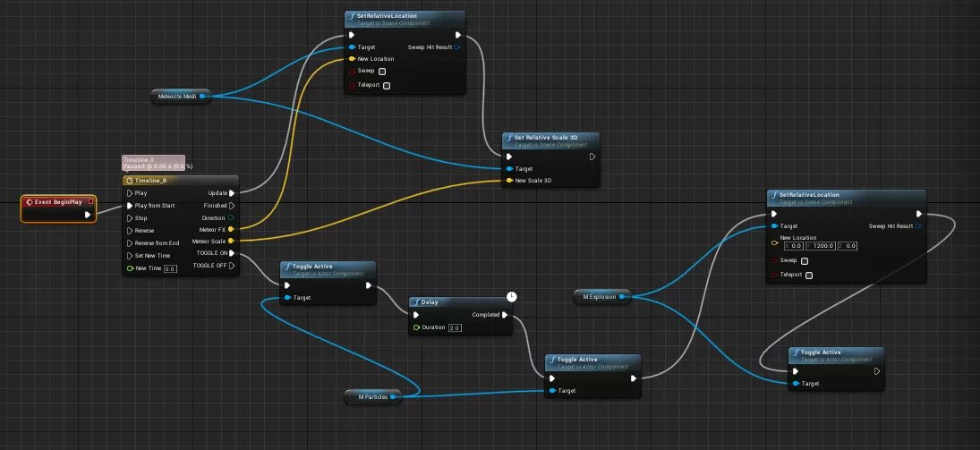Enable Sweep on the SetRelativeLocation node wired to Meteor FX

click(382, 72)
